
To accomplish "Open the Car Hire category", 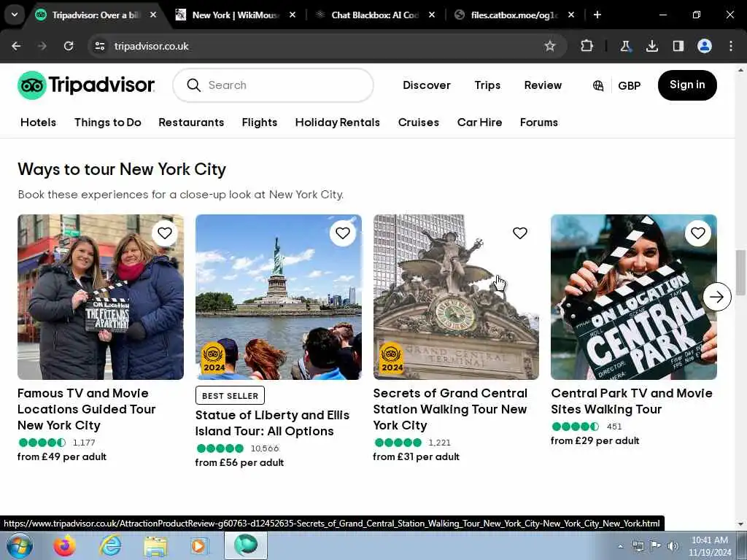I will click(x=479, y=122).
